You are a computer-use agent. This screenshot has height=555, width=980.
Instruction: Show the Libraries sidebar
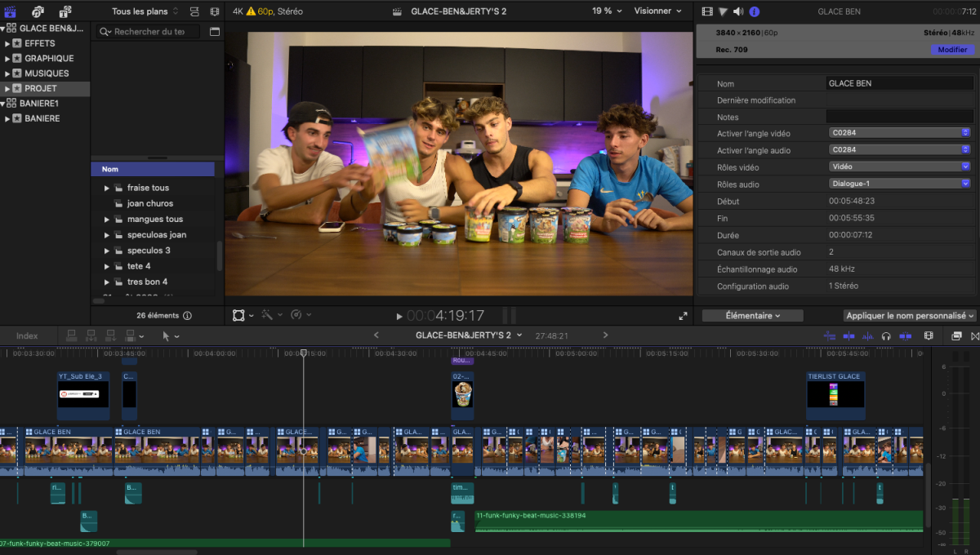[11, 11]
